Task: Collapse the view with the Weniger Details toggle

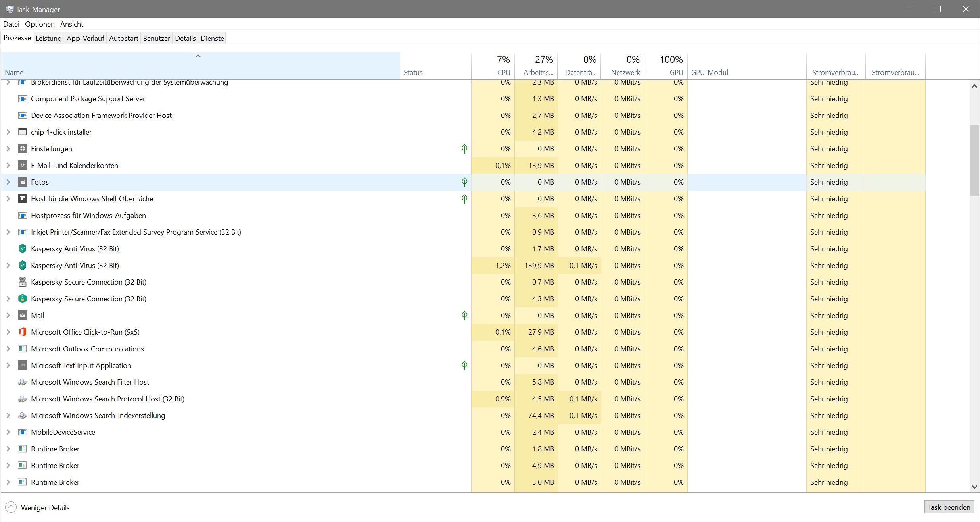Action: click(11, 507)
